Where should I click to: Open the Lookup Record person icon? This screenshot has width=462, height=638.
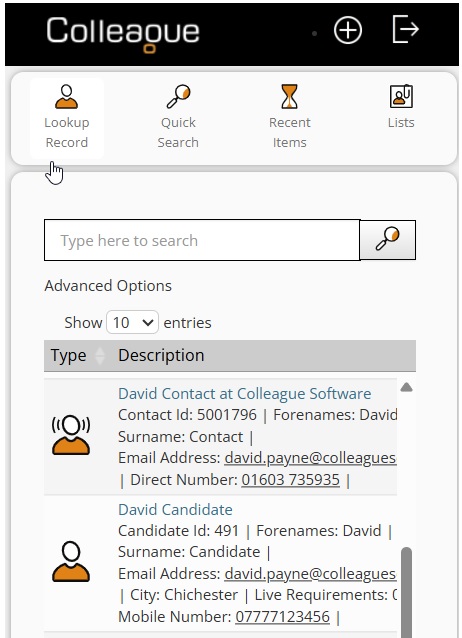[x=66, y=96]
